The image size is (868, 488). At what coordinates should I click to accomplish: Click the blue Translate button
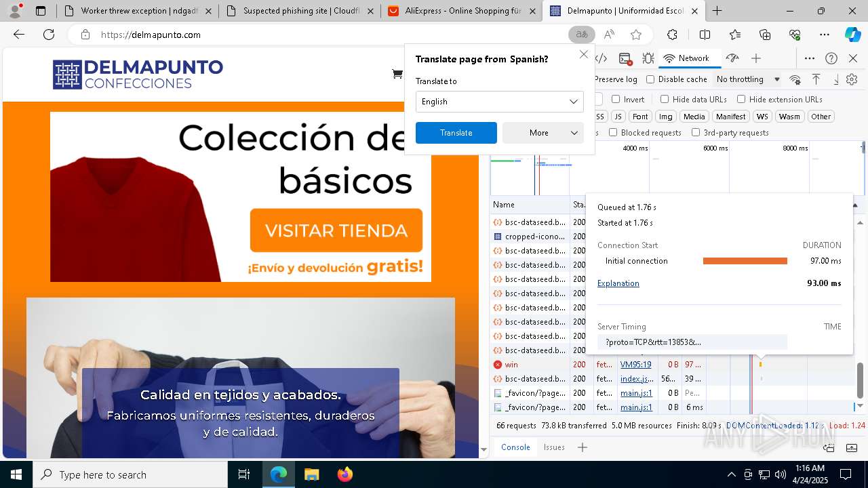click(456, 133)
